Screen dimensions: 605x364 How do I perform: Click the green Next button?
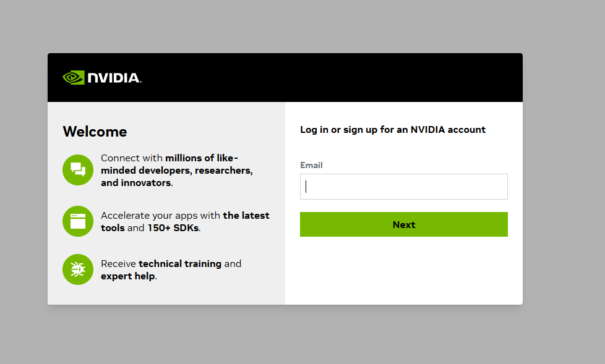pyautogui.click(x=403, y=224)
